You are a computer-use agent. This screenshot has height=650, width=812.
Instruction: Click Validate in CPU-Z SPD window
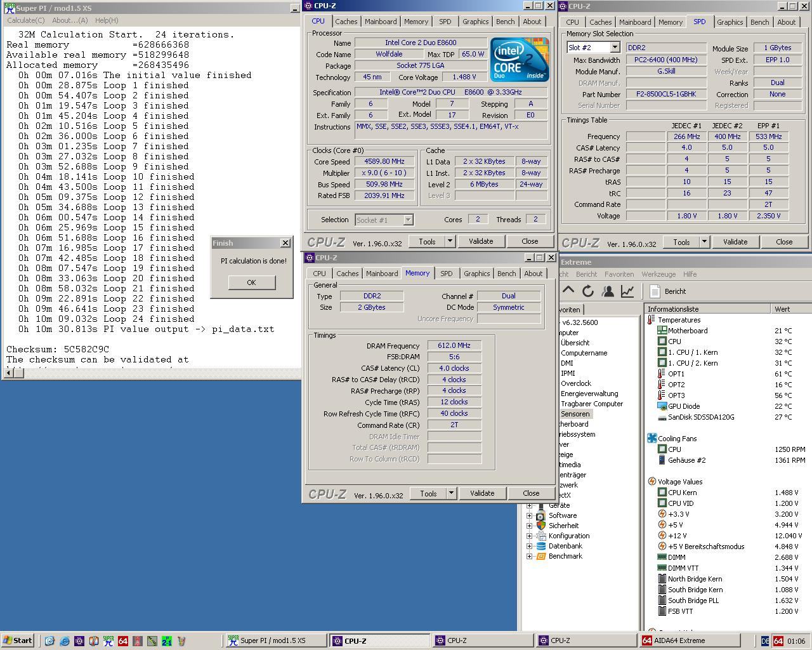735,242
